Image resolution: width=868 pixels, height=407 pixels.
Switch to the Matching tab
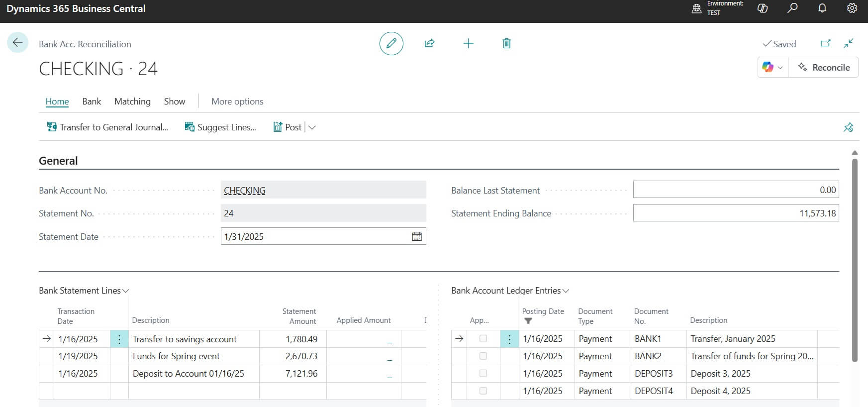[132, 102]
